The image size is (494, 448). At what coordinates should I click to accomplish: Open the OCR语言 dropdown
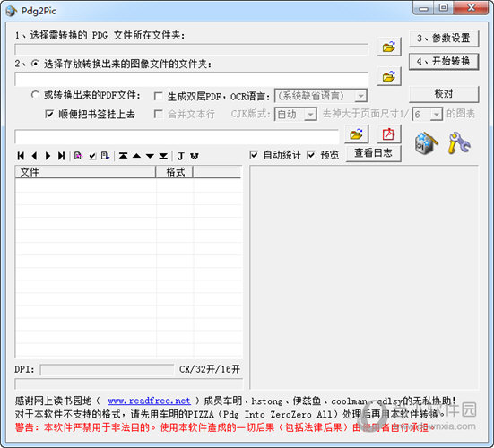(360, 96)
